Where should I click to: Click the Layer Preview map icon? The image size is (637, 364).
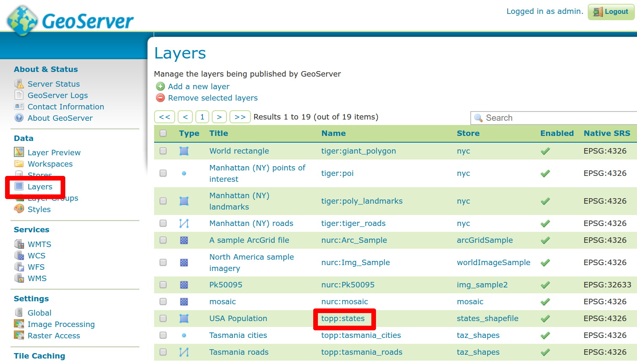click(x=19, y=152)
